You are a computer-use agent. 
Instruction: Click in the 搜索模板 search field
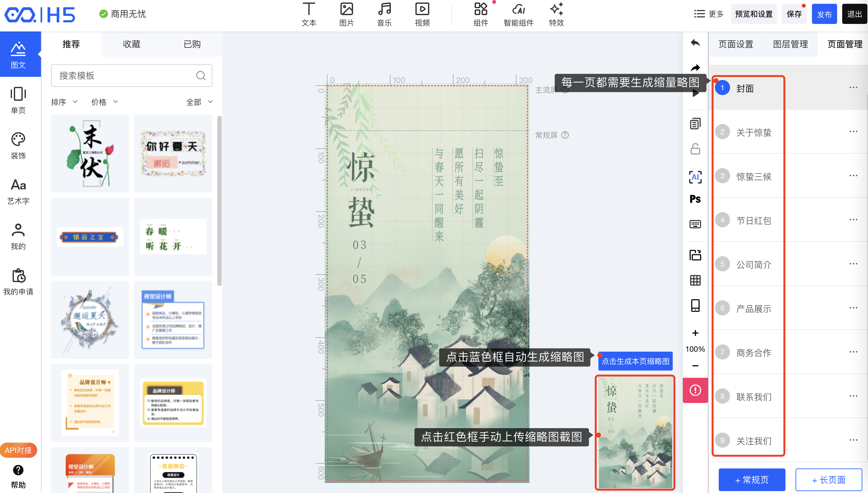click(x=131, y=76)
